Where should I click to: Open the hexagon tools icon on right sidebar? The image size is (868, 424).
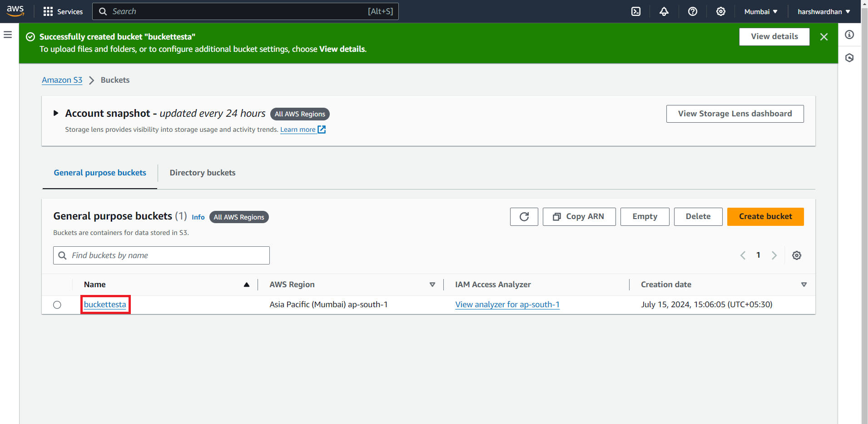(849, 58)
